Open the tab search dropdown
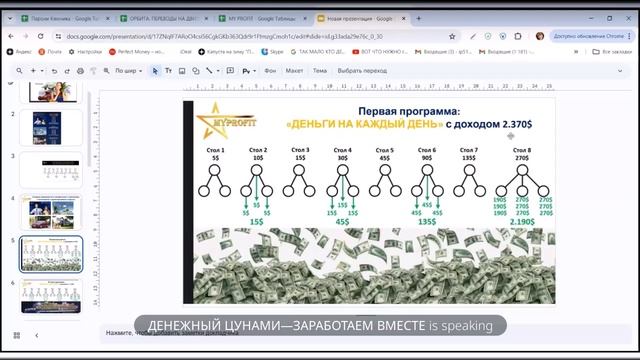The width and height of the screenshot is (640, 360). [10, 18]
